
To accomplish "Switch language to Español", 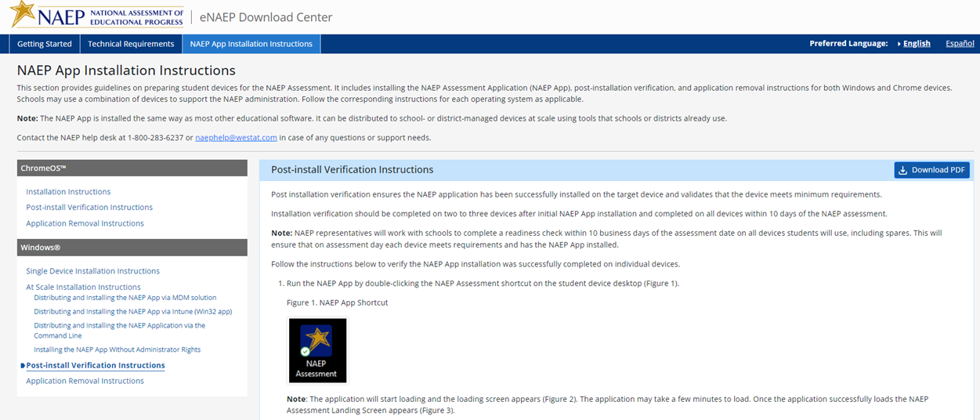I will point(960,44).
